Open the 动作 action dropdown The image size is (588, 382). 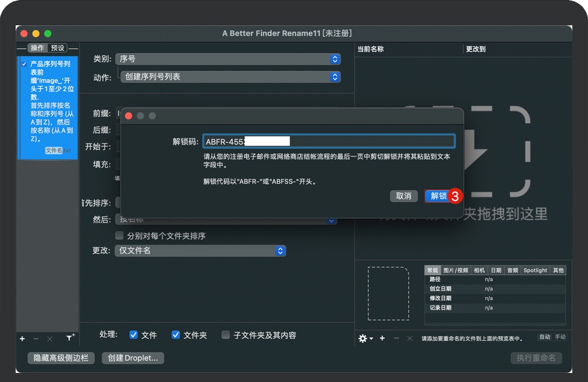coord(230,77)
